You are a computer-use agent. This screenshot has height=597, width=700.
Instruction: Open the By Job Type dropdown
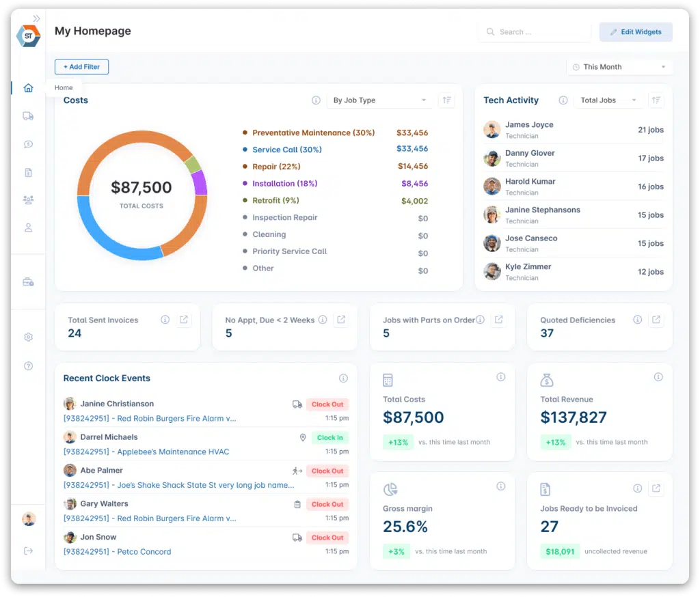(x=379, y=100)
